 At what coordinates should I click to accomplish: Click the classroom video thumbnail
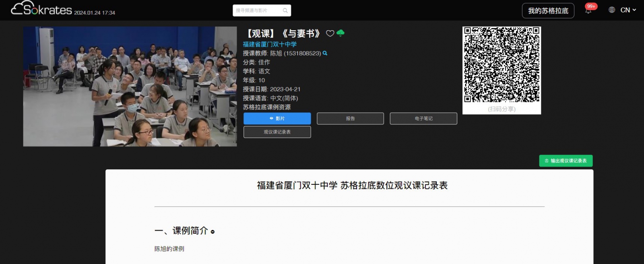(130, 87)
